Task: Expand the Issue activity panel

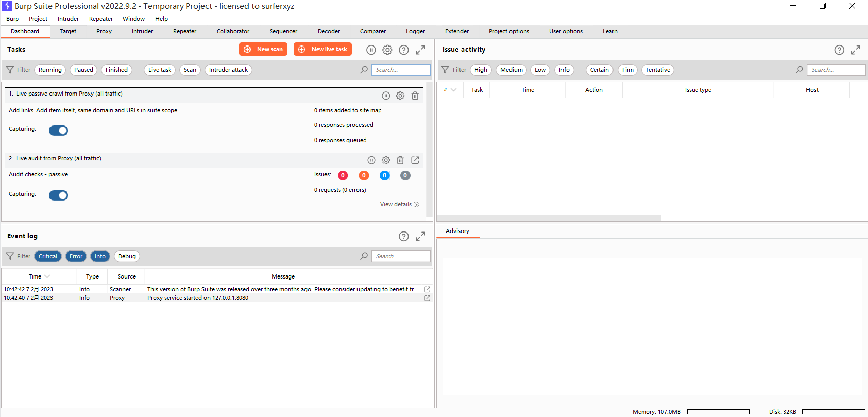Action: 856,50
